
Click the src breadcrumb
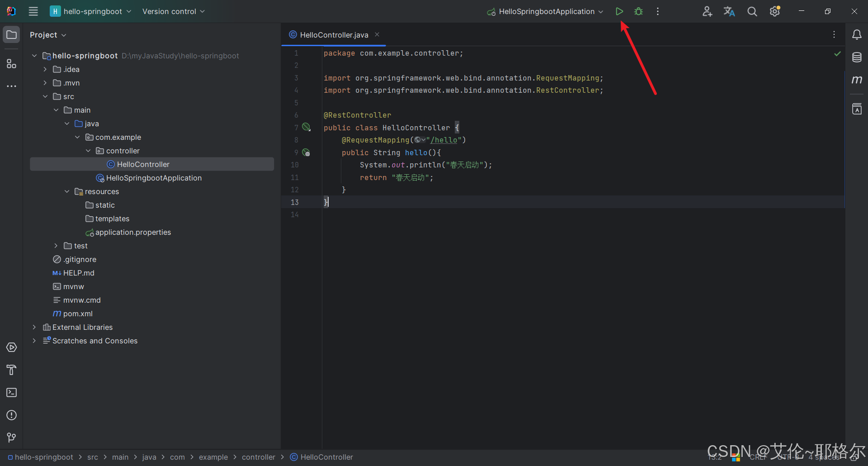tap(93, 457)
